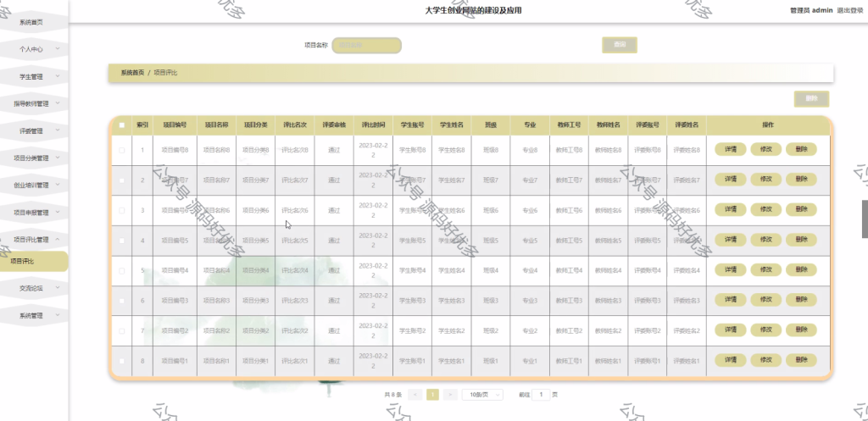Focus the 项目名称 search input field

coord(366,46)
